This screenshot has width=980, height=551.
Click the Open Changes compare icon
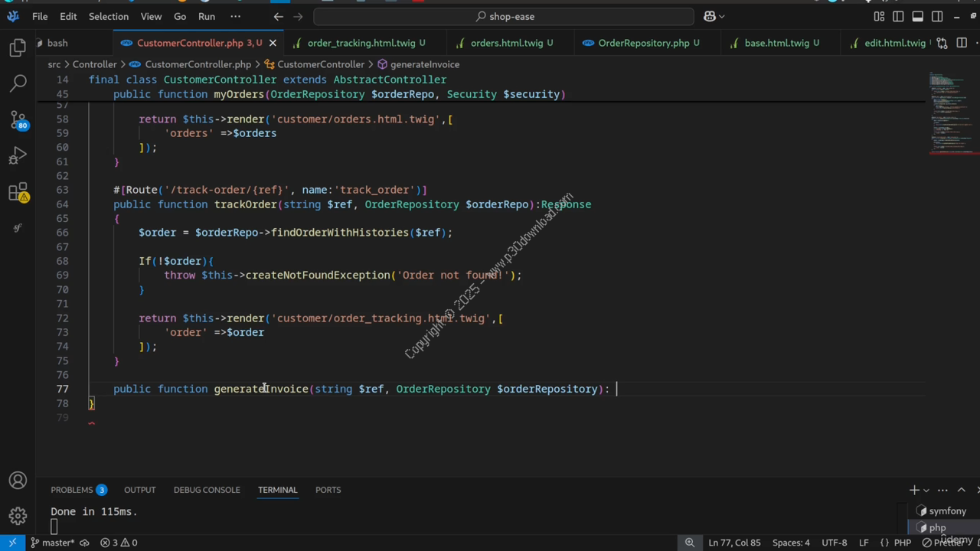pyautogui.click(x=942, y=43)
